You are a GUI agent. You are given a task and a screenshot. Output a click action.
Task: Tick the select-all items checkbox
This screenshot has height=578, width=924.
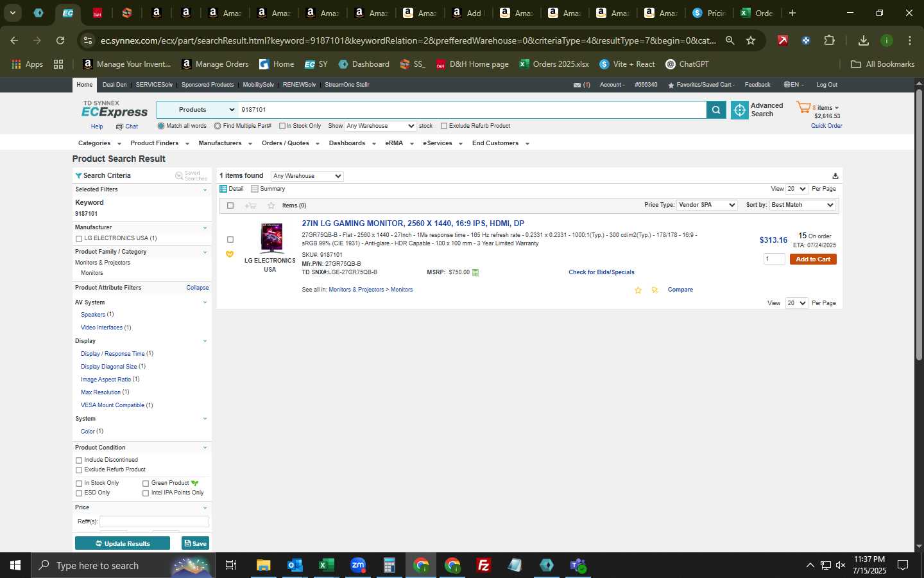click(x=230, y=206)
